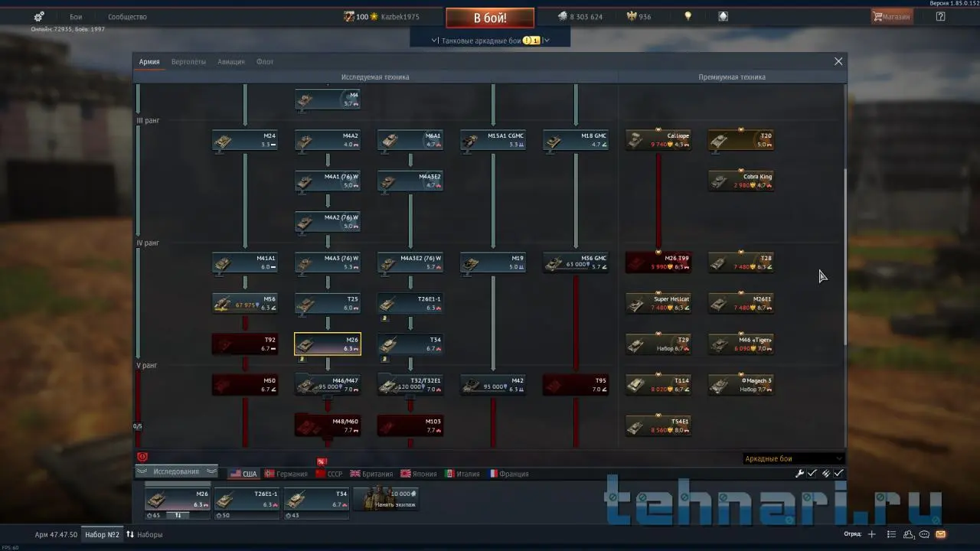
Task: Select the T54E1 premium vehicle
Action: (658, 426)
